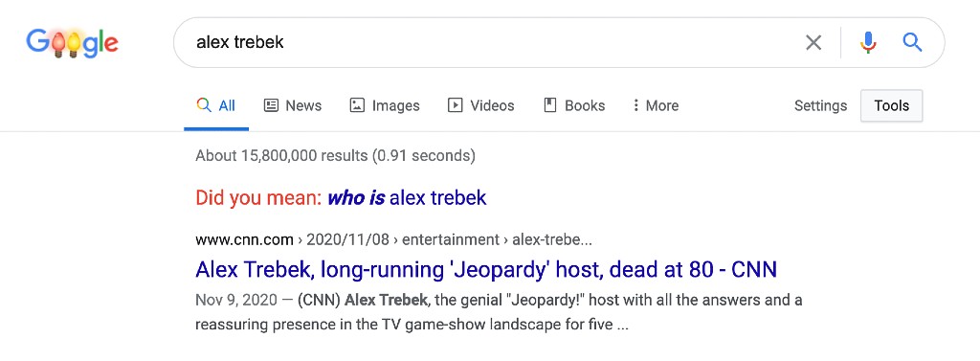Click the News tab newspaper icon
Image resolution: width=980 pixels, height=361 pixels.
click(271, 105)
